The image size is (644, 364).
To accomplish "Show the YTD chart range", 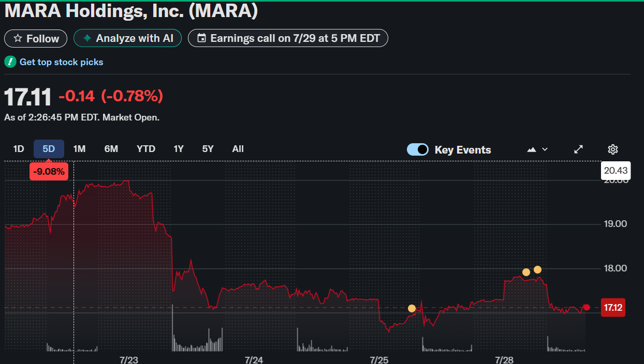I will [146, 149].
